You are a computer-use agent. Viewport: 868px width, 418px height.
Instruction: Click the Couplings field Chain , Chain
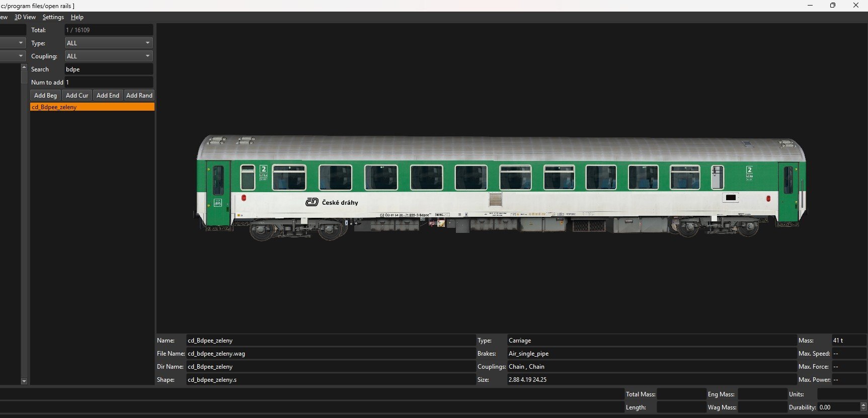pyautogui.click(x=652, y=367)
